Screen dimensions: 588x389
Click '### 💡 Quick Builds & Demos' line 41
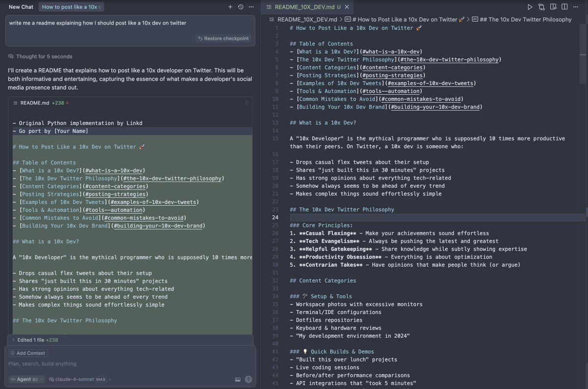click(x=332, y=352)
